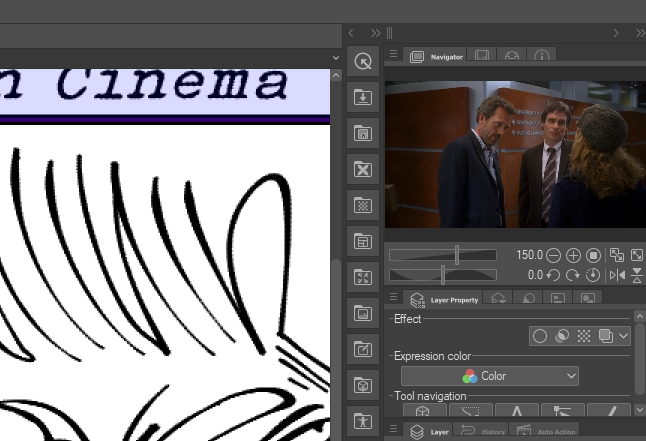646x441 pixels.
Task: Toggle the Layer color effect icon
Action: (605, 336)
